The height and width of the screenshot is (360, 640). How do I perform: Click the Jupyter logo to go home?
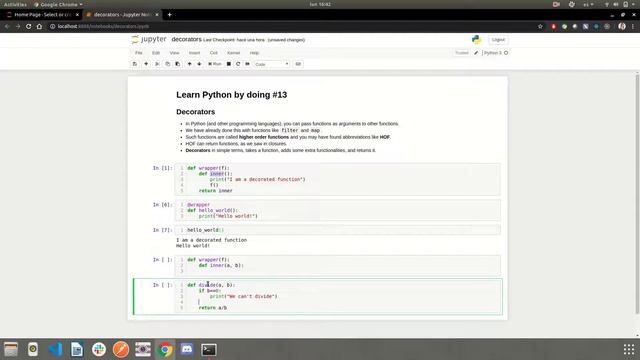[x=149, y=39]
